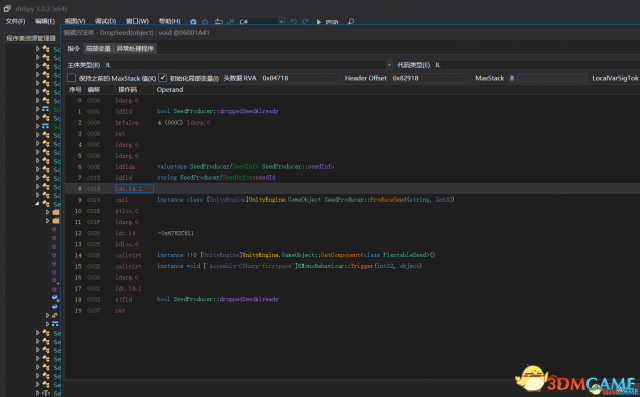Click the 头数据 RVA field 0x84718
Image resolution: width=640 pixels, height=397 pixels.
pos(300,78)
